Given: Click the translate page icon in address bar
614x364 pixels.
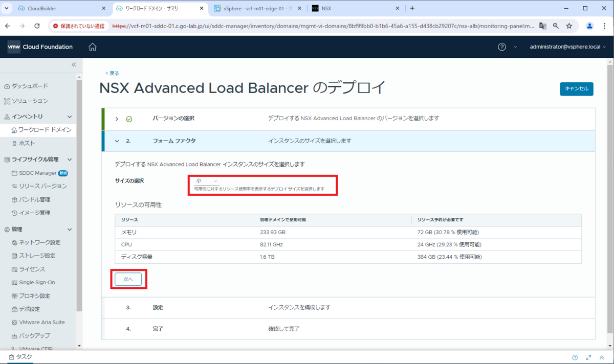Looking at the screenshot, I should coord(542,26).
